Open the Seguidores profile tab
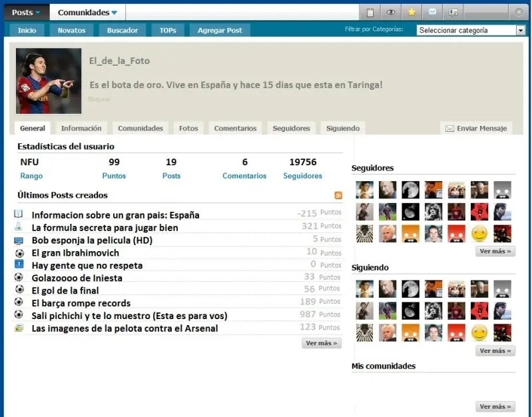Viewport: 532px width, 417px height. pos(292,129)
